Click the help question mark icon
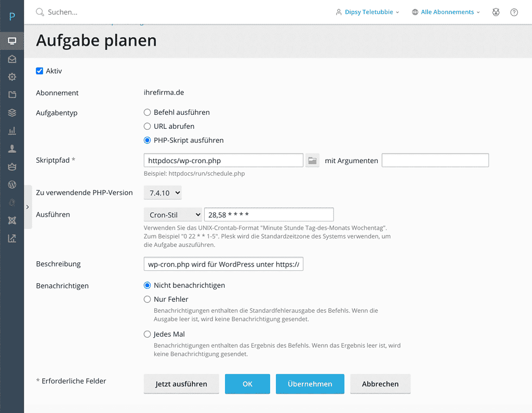This screenshot has width=532, height=413. 514,12
